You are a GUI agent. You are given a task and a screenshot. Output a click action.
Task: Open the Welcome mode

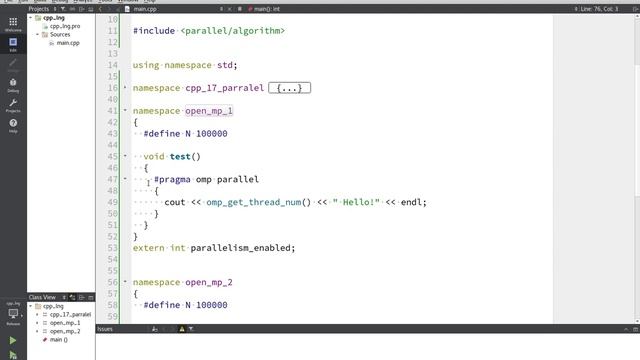(13, 24)
